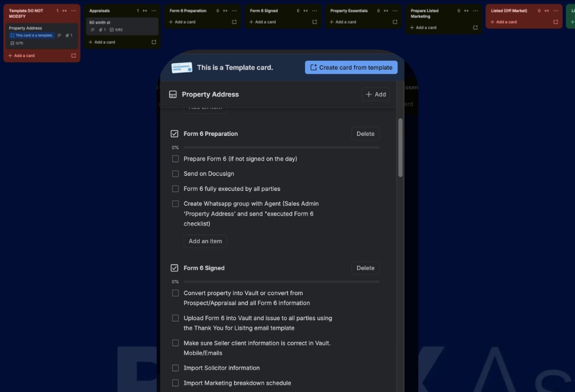Collapse the Form 6 Preparation list
The image size is (575, 392).
225,11
